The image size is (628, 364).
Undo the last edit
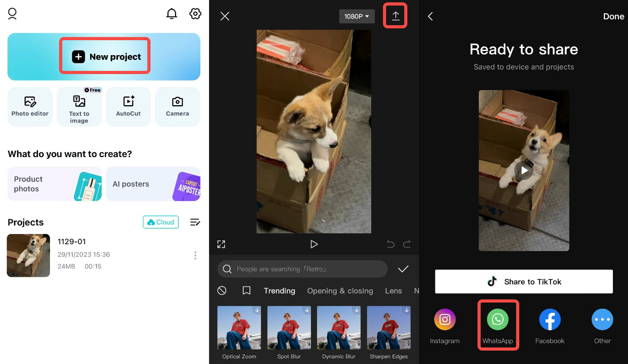(390, 244)
